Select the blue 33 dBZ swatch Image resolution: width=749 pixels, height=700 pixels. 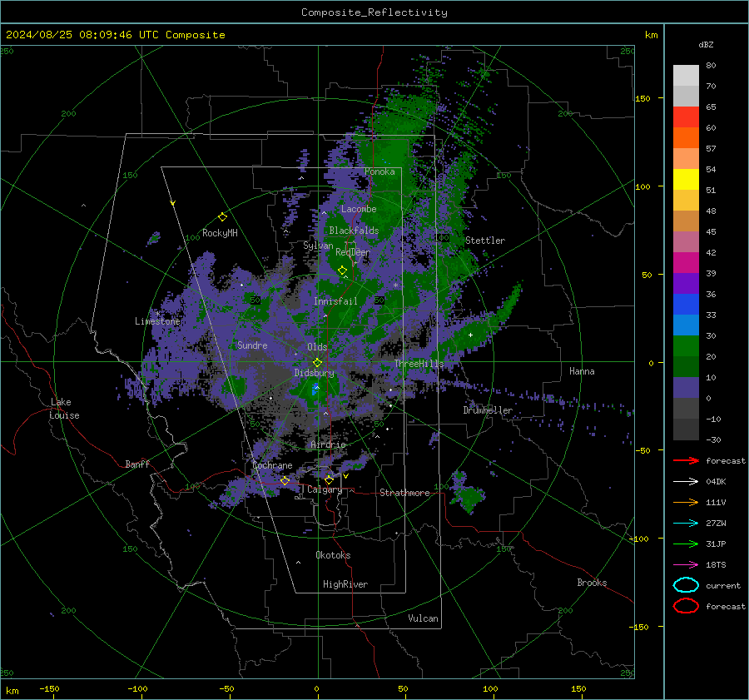pyautogui.click(x=686, y=304)
